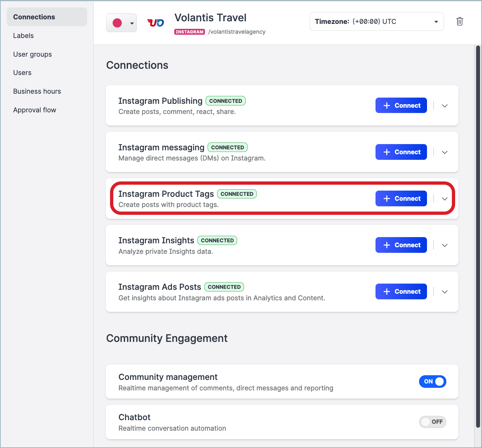Expand the Instagram Ads Posts chevron
Viewport: 482px width, 448px height.
pos(445,292)
